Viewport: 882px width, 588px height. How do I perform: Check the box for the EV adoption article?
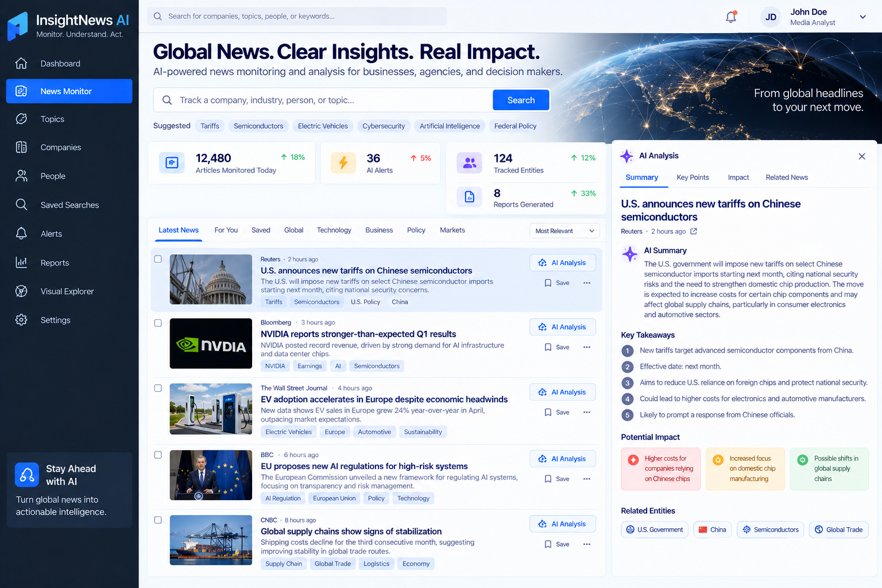click(158, 388)
